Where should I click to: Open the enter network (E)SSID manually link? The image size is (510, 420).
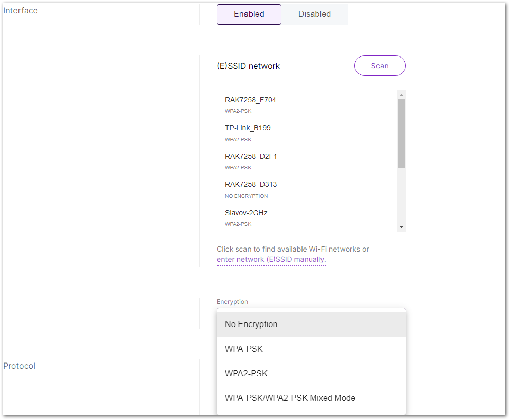(271, 259)
